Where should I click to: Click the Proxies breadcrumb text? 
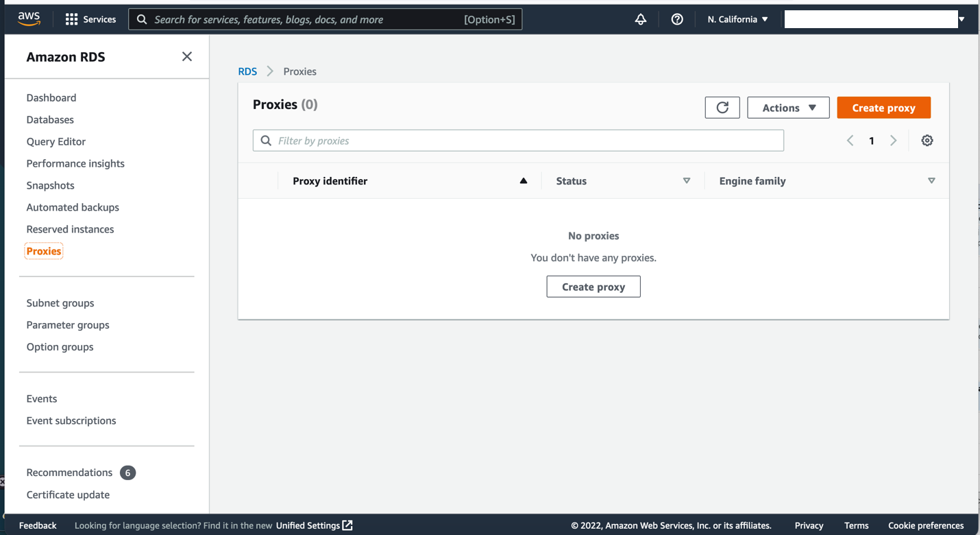[x=300, y=71]
